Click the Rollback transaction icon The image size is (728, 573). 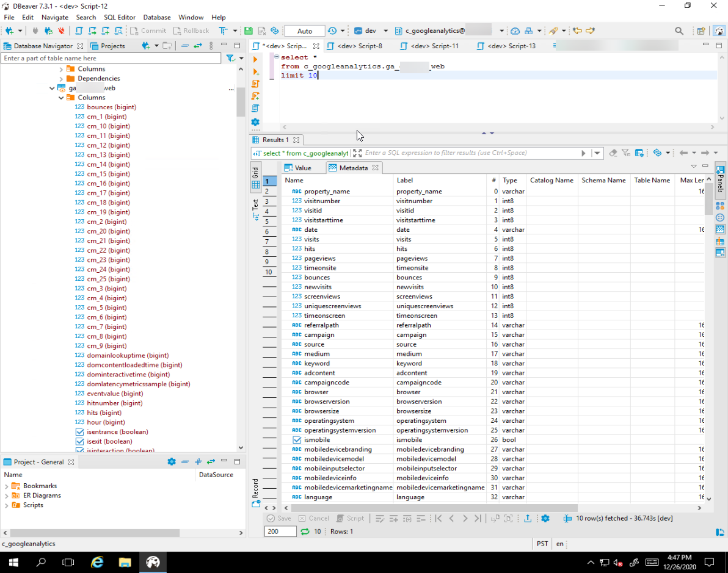click(191, 31)
